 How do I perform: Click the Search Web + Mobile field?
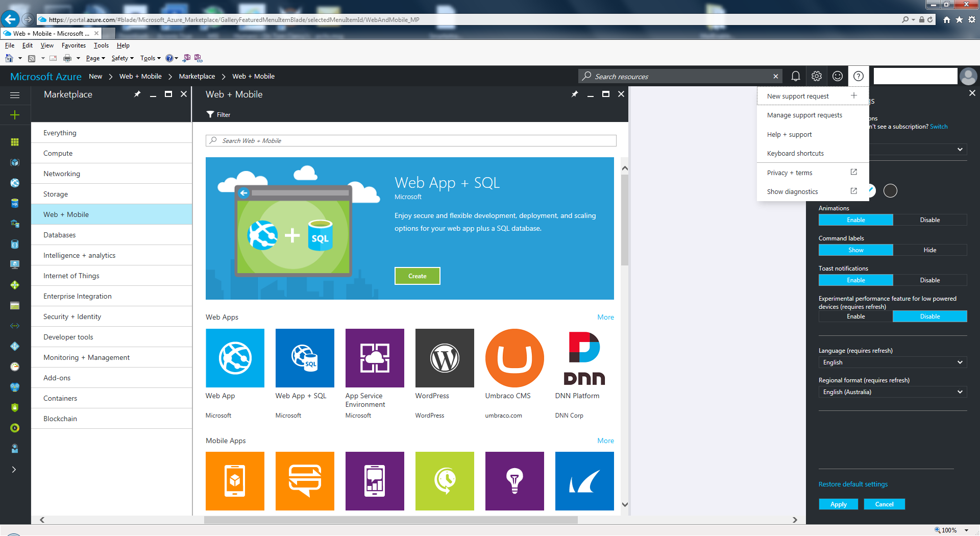click(x=411, y=141)
